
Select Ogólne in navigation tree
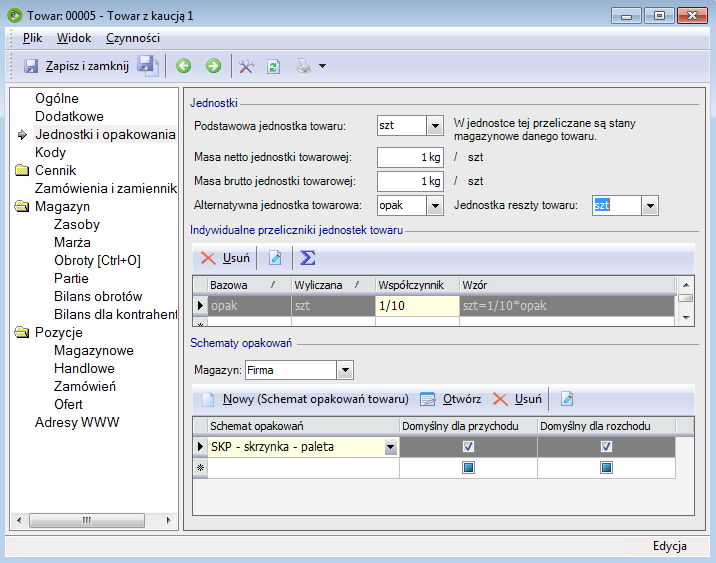(57, 99)
